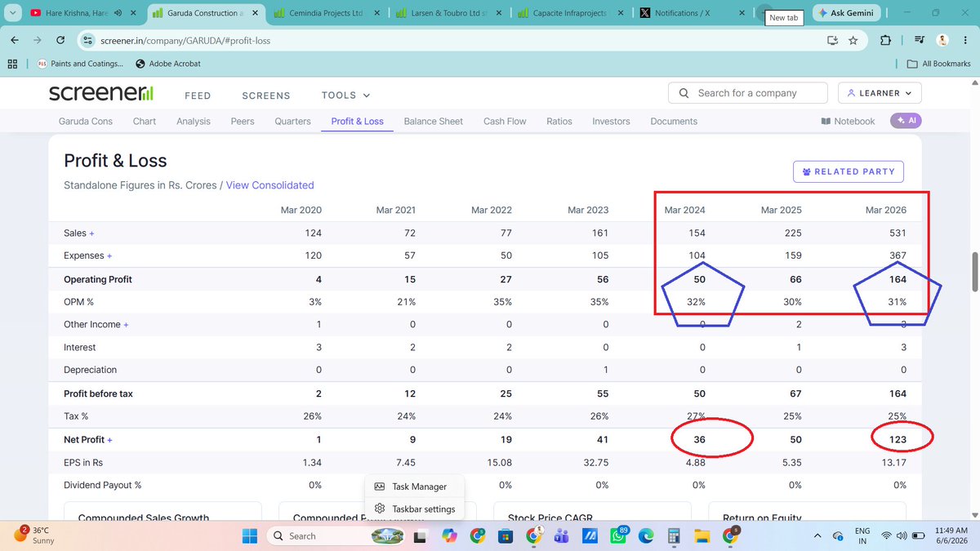Jump to the Chart section tab
980x551 pixels.
(x=145, y=122)
